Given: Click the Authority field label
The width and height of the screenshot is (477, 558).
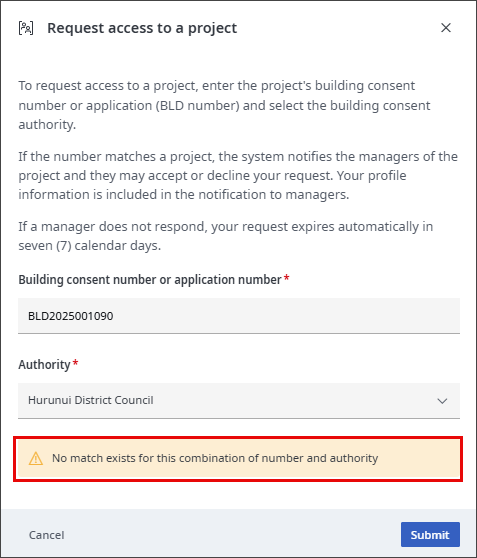Looking at the screenshot, I should coord(44,365).
